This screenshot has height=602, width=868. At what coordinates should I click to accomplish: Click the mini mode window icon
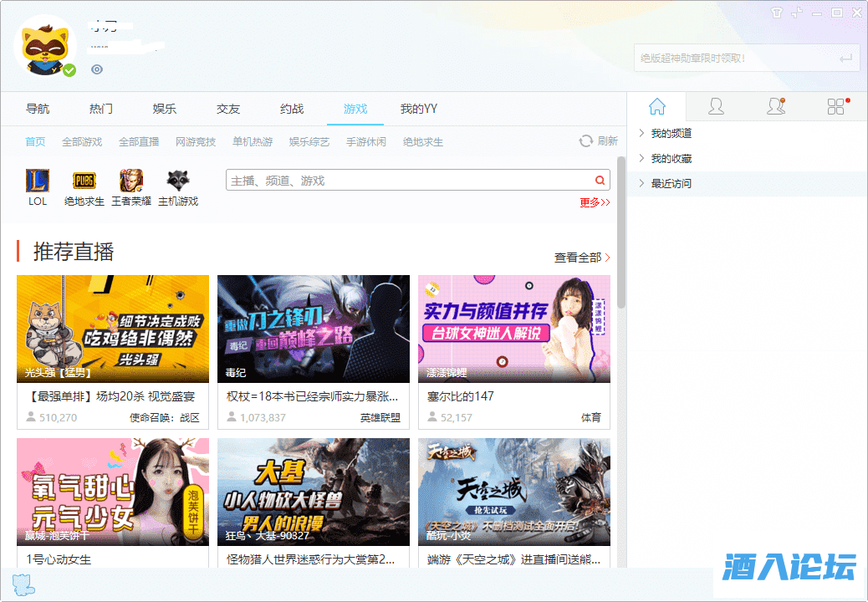[x=797, y=13]
